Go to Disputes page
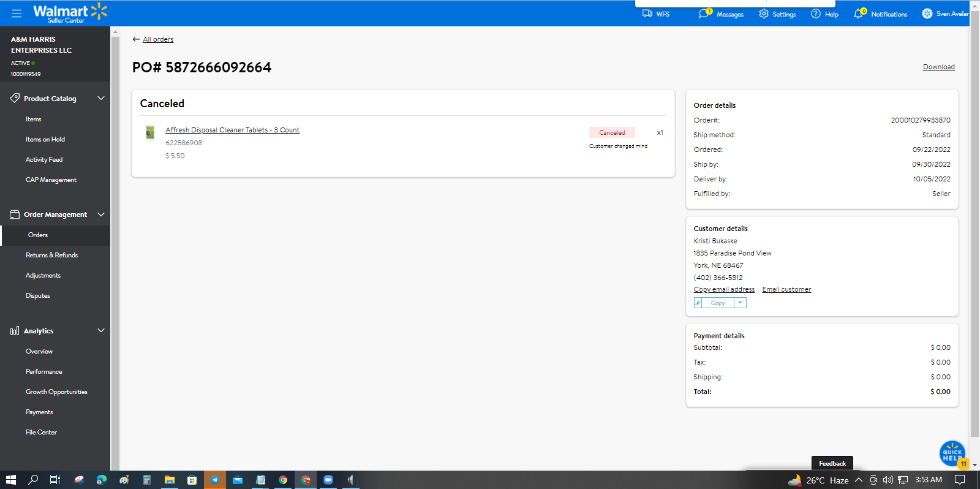Viewport: 980px width, 489px height. pos(38,296)
